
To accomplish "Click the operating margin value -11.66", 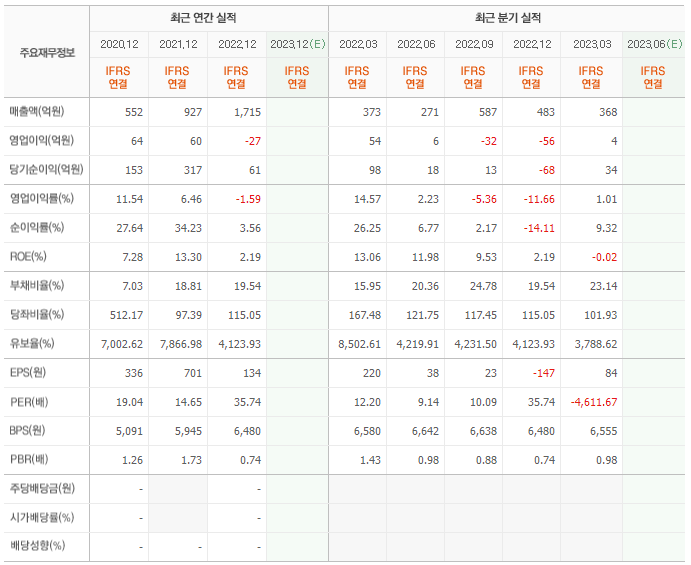I will point(539,199).
